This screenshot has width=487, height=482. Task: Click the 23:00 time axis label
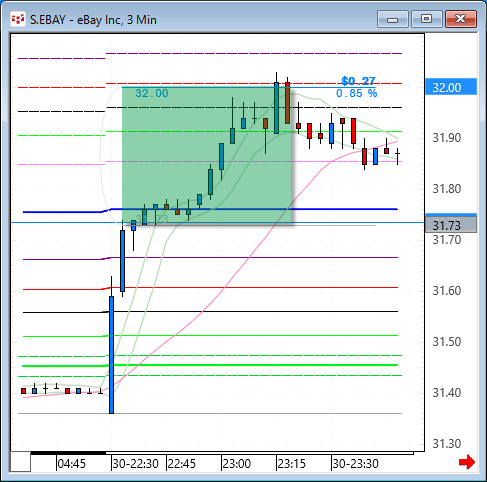coord(236,464)
